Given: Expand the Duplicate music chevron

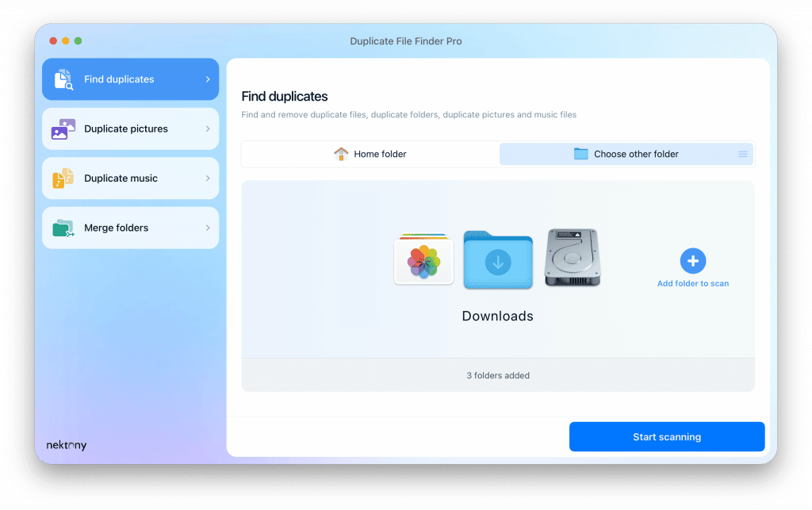Looking at the screenshot, I should pyautogui.click(x=208, y=178).
